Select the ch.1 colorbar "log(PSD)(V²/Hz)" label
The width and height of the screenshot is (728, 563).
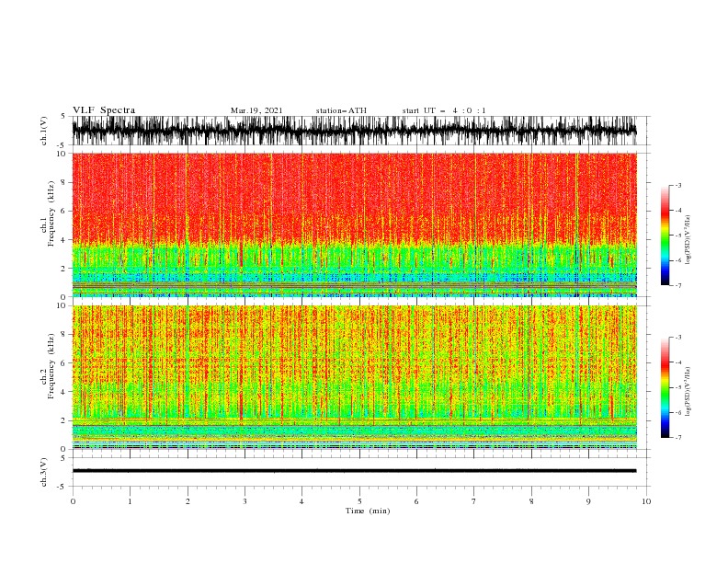(x=688, y=240)
